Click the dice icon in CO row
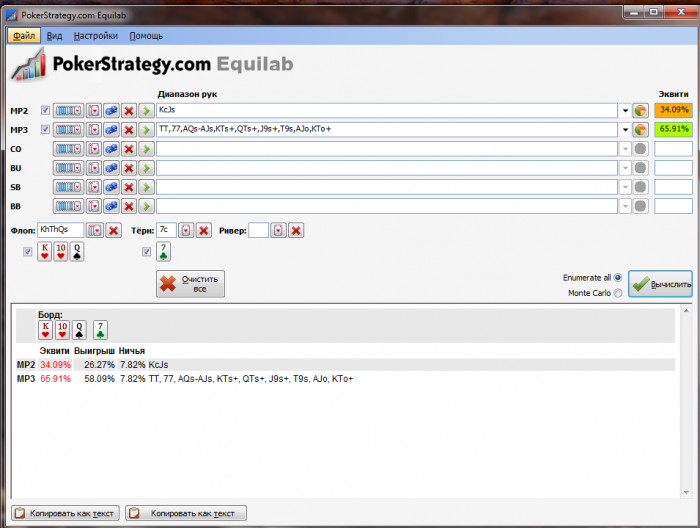The height and width of the screenshot is (528, 700). click(x=111, y=149)
